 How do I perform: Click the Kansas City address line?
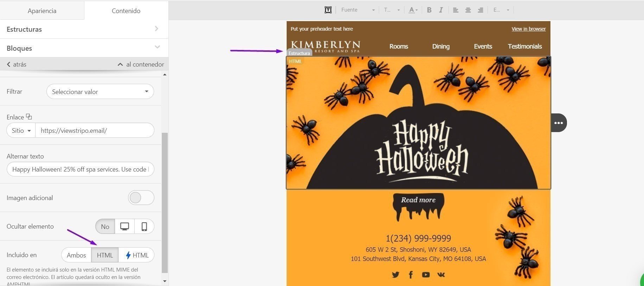(418, 259)
